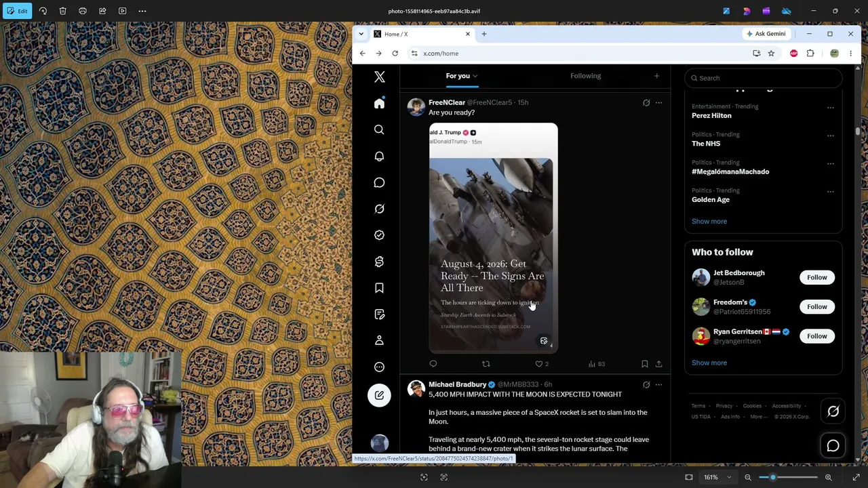Follow Freedom's account

(x=817, y=306)
